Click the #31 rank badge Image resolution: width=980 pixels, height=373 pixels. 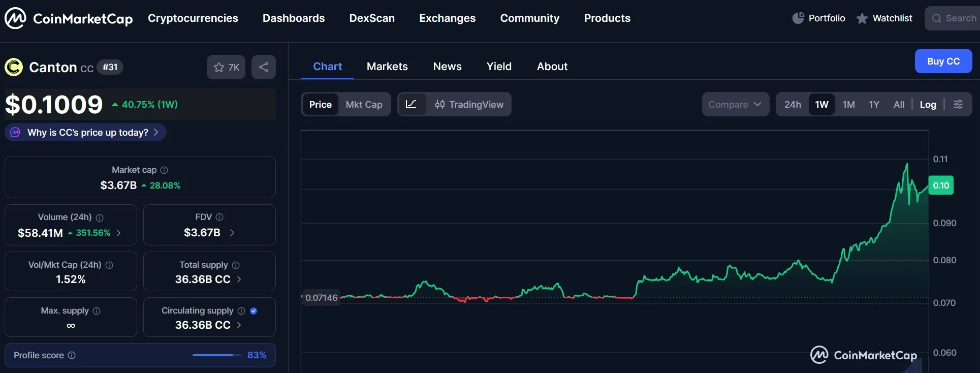(110, 67)
